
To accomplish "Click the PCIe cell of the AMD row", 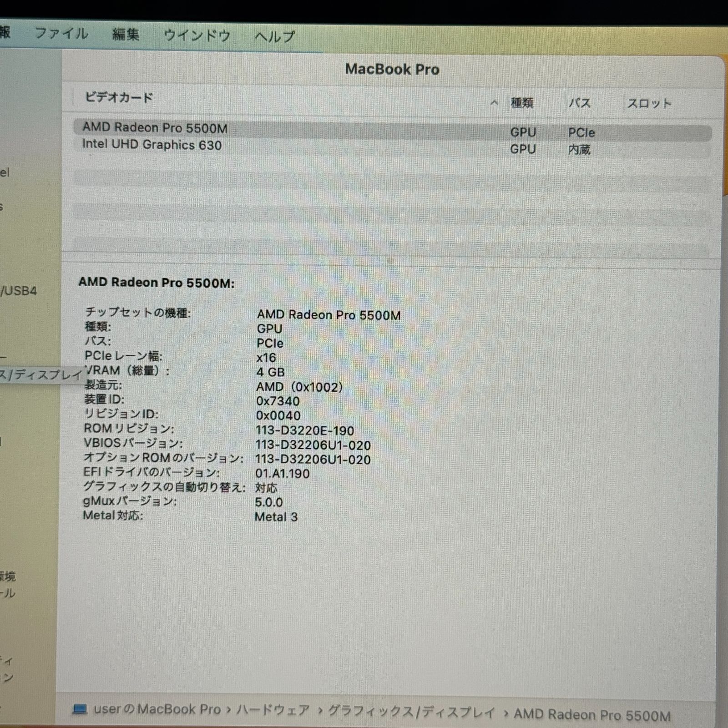I will pyautogui.click(x=581, y=133).
